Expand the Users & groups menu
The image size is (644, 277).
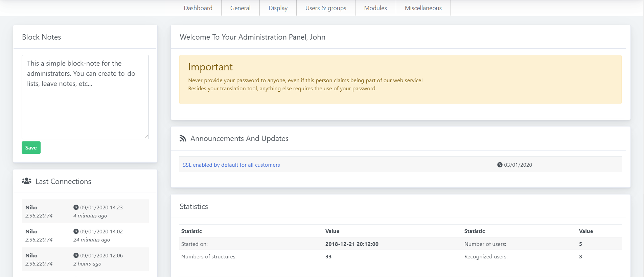tap(325, 8)
